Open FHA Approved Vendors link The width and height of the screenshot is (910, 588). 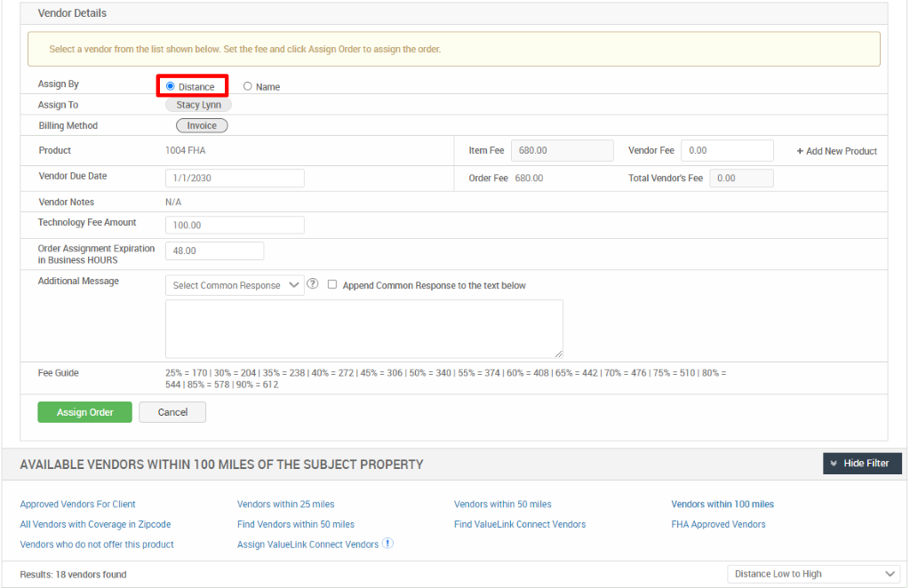[718, 525]
